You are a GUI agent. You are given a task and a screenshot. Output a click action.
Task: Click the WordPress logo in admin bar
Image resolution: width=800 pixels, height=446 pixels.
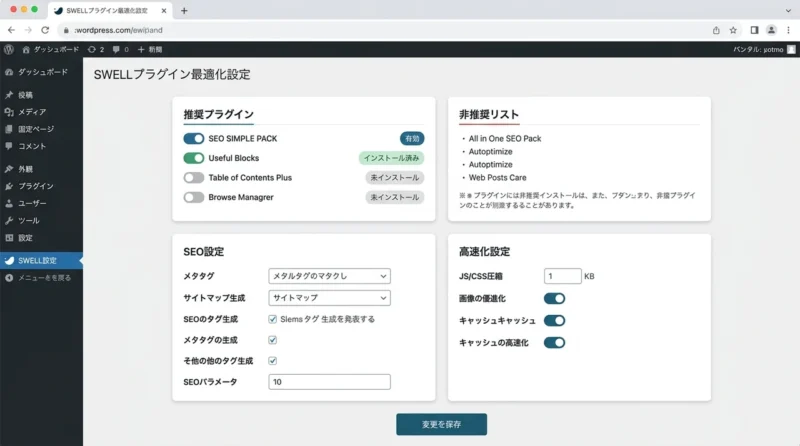(9, 49)
